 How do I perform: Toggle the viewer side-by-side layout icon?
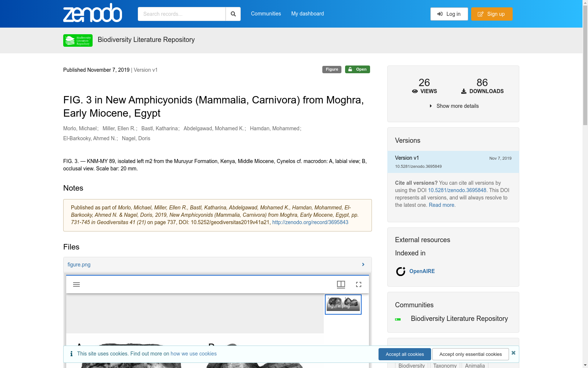tap(341, 284)
